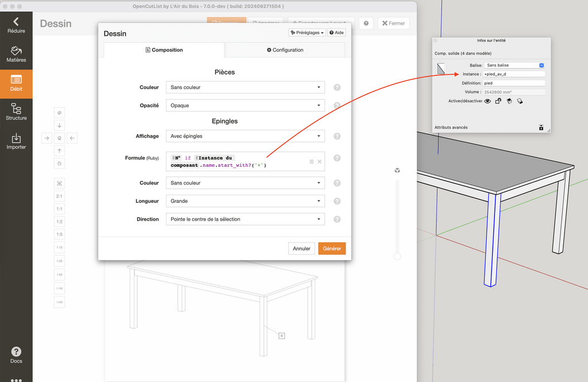The width and height of the screenshot is (588, 382).
Task: Select the up-arrow view button
Action: (59, 151)
